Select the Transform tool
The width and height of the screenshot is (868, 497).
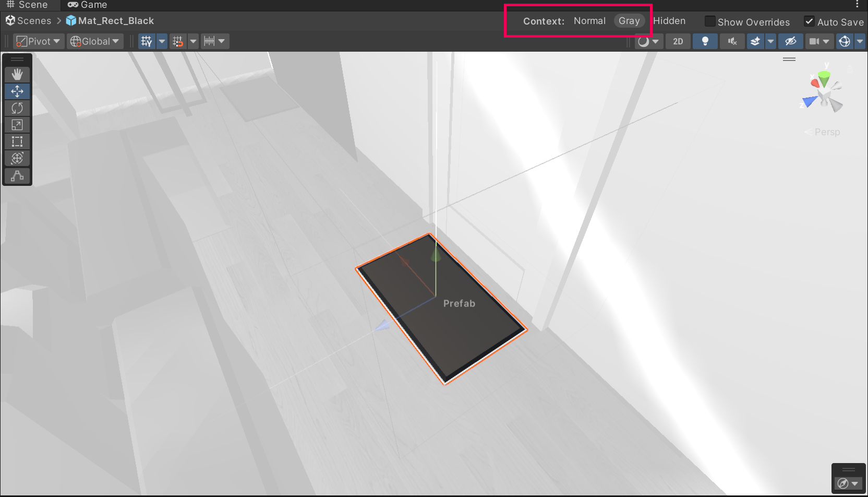pos(17,158)
